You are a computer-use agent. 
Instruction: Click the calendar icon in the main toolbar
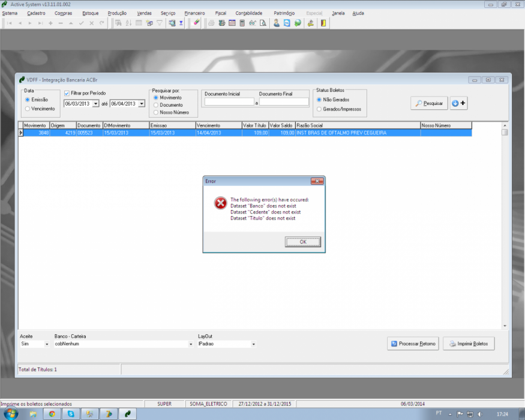(232, 23)
